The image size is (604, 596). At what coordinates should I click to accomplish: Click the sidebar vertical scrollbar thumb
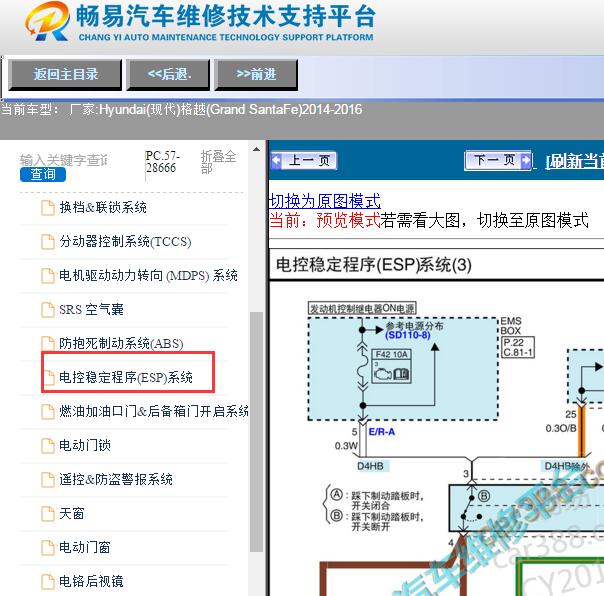pyautogui.click(x=256, y=431)
